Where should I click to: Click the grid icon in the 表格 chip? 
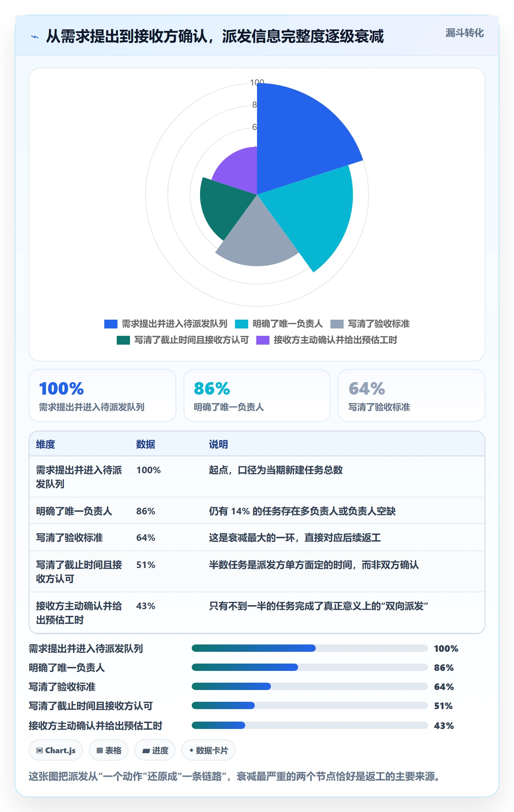click(x=99, y=751)
